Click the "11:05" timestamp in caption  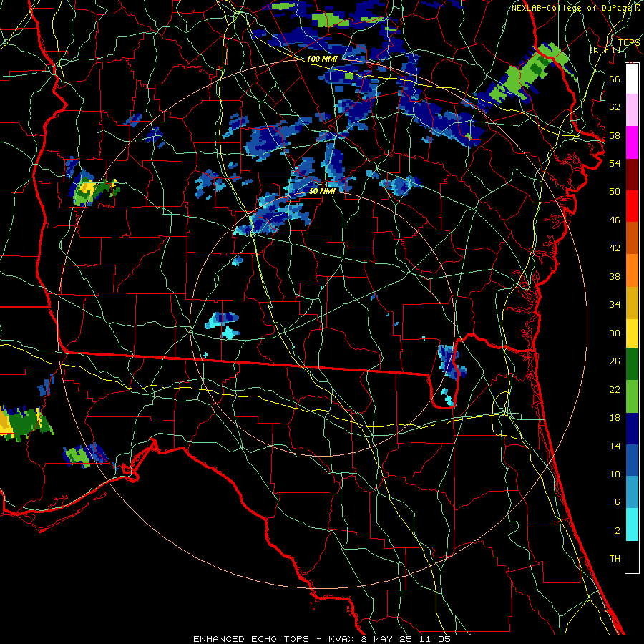pyautogui.click(x=435, y=639)
